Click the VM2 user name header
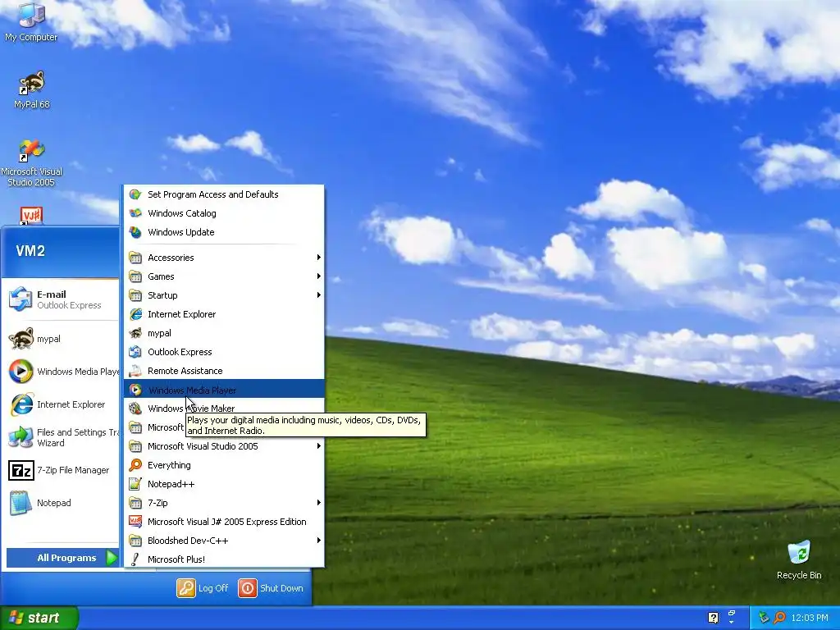840x630 pixels. coord(30,251)
